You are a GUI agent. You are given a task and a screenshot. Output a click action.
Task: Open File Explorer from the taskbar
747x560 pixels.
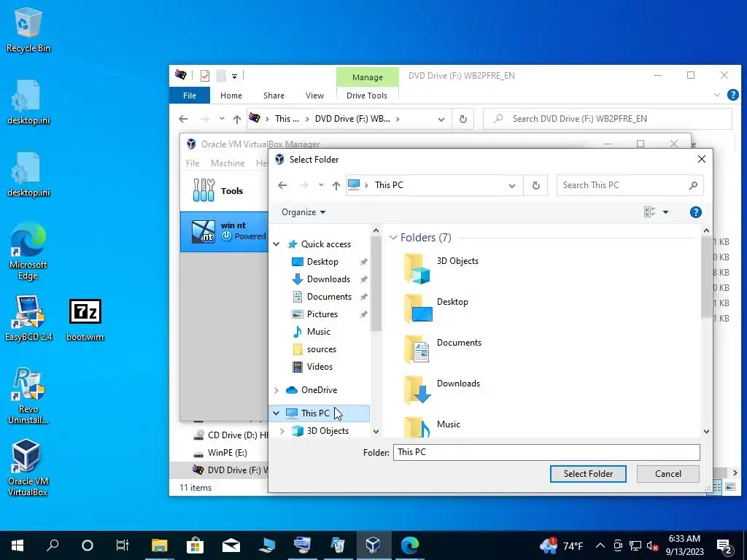point(160,545)
